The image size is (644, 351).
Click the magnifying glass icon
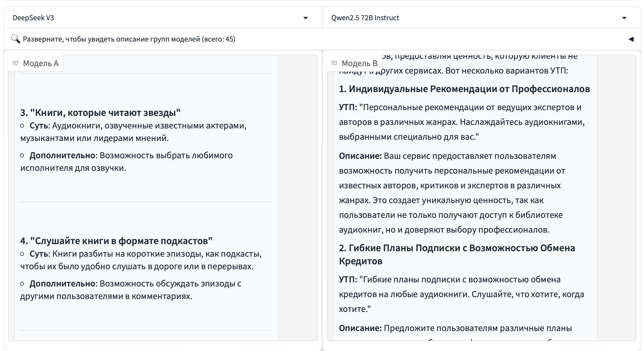[x=16, y=39]
